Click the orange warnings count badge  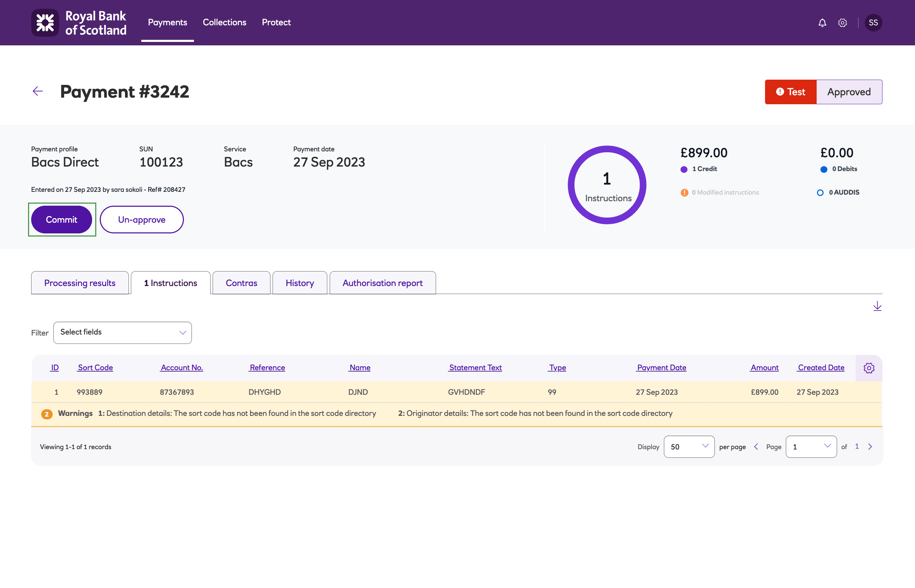(x=47, y=414)
